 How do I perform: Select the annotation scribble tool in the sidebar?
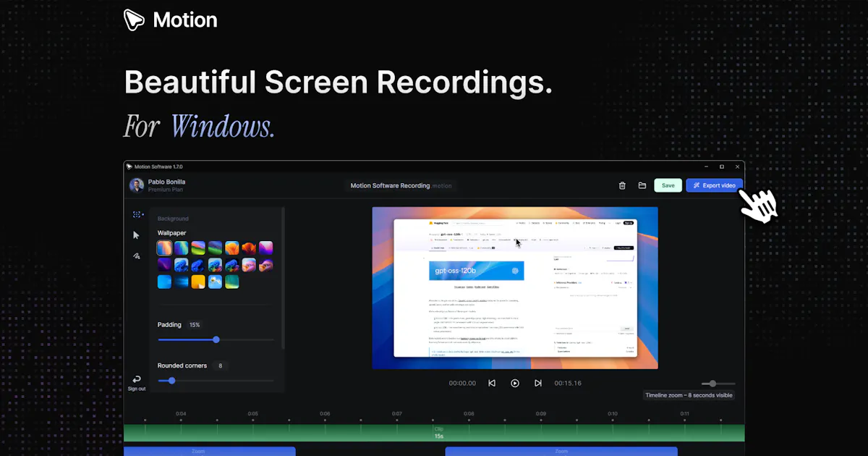pyautogui.click(x=136, y=256)
